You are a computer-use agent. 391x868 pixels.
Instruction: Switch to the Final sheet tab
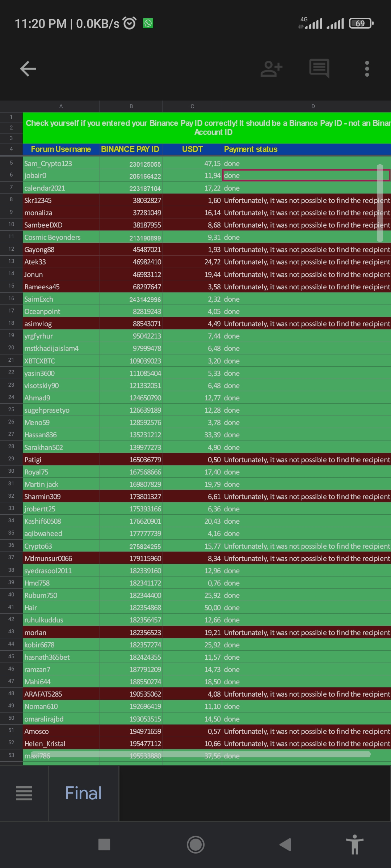click(84, 793)
